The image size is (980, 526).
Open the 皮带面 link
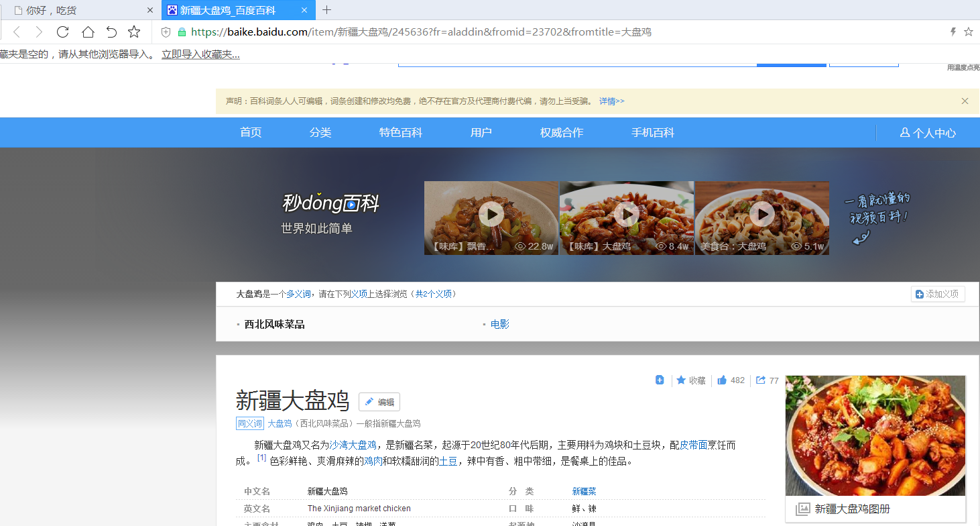click(694, 445)
